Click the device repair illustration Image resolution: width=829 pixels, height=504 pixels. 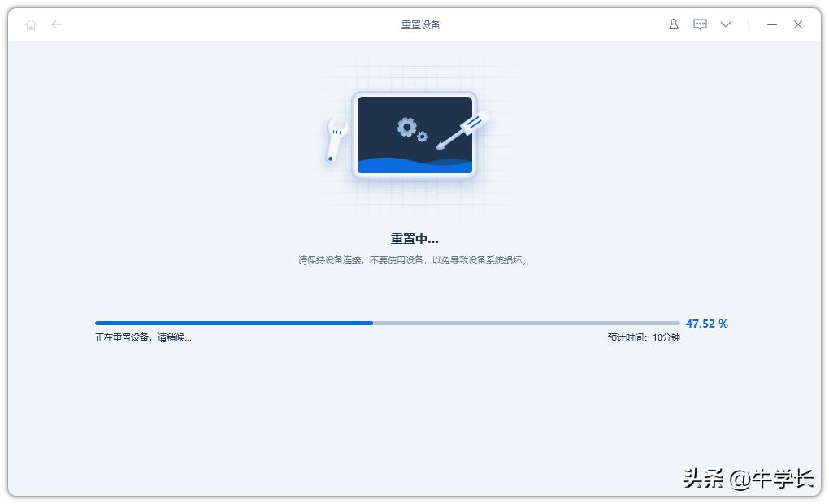(x=414, y=134)
